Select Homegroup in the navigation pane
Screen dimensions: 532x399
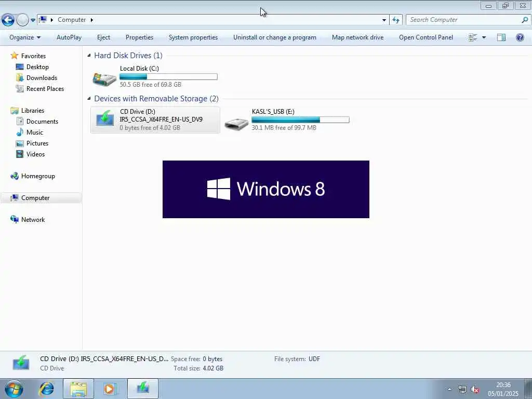(x=38, y=176)
